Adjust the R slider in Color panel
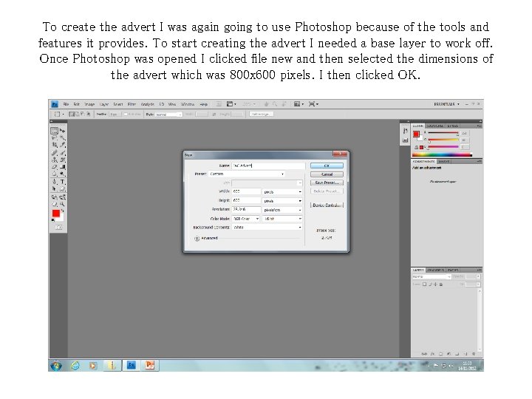 tap(443, 133)
